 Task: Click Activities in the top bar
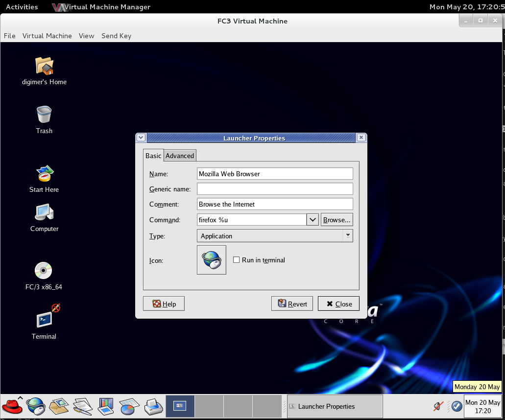[22, 7]
